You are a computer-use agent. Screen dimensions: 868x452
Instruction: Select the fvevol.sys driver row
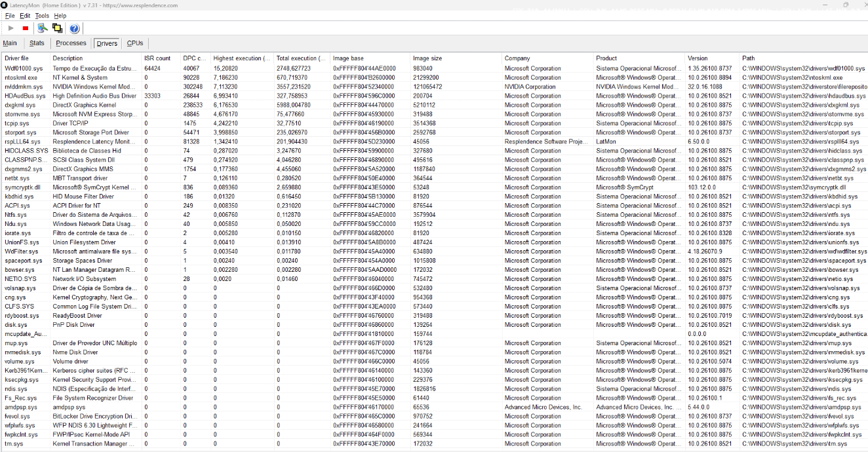[x=434, y=417]
